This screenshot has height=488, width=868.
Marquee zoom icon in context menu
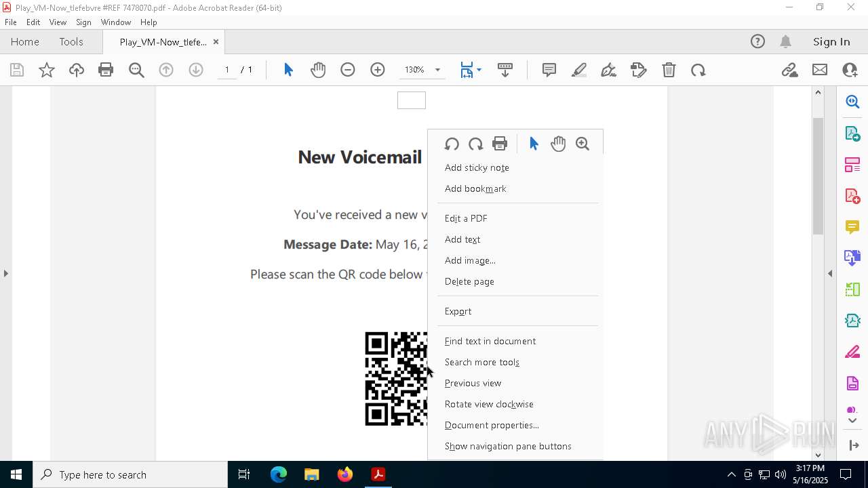click(583, 144)
